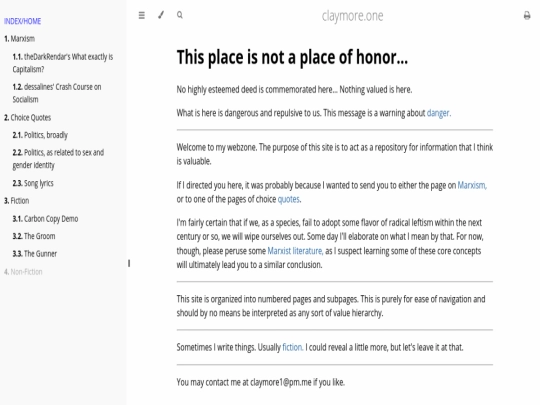The image size is (540, 405).
Task: Open The Groom page
Action: [x=34, y=236]
